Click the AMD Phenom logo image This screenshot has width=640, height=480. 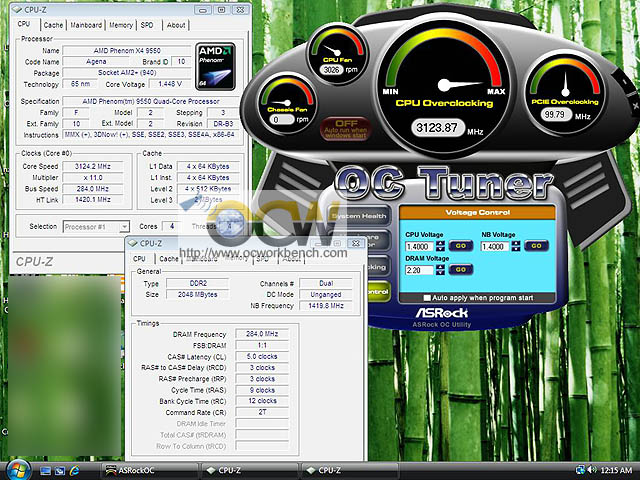point(215,67)
